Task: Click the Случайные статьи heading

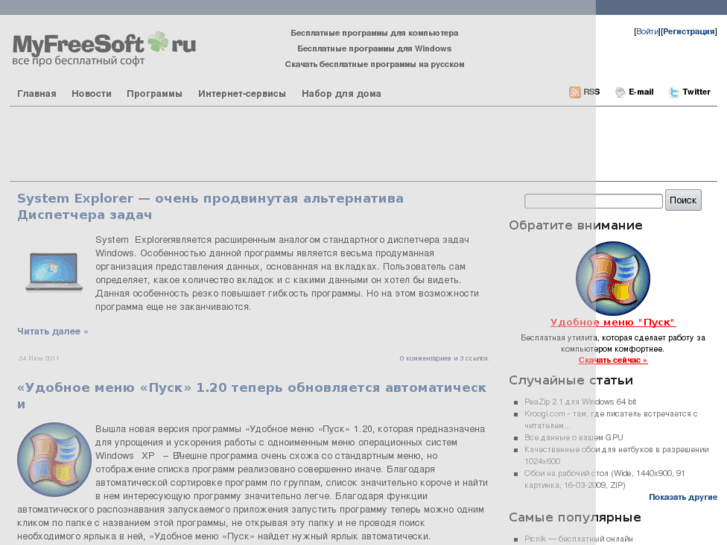Action: click(x=571, y=380)
